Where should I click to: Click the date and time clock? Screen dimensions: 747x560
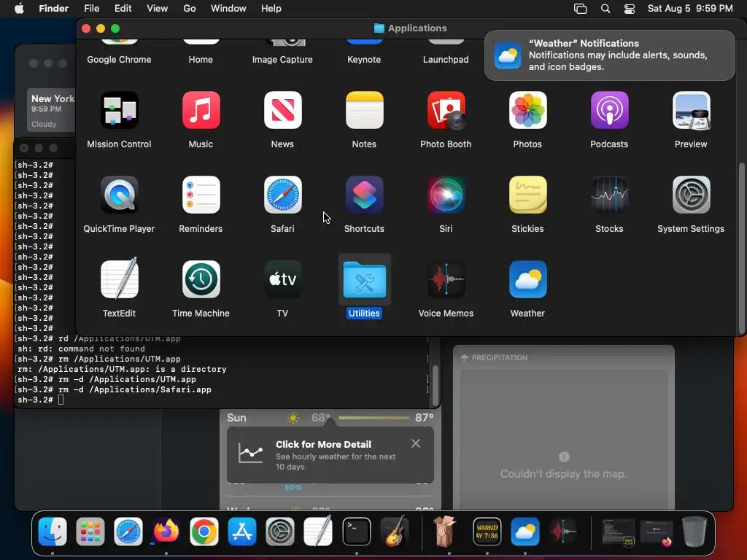coord(690,9)
